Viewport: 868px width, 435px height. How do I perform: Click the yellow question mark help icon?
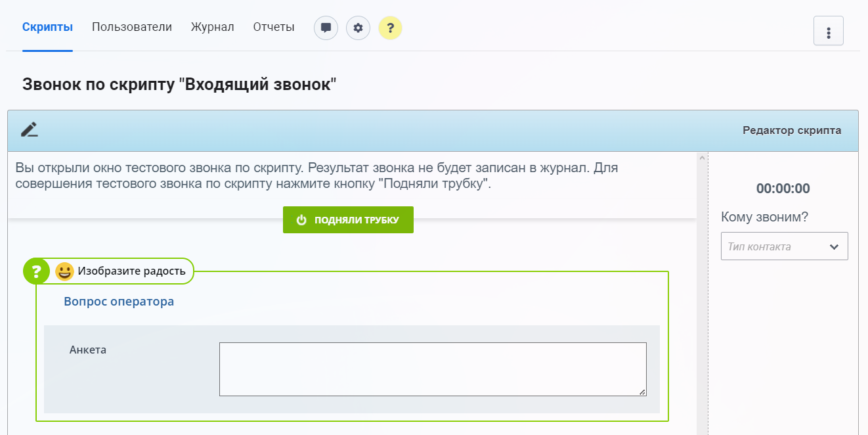point(391,28)
